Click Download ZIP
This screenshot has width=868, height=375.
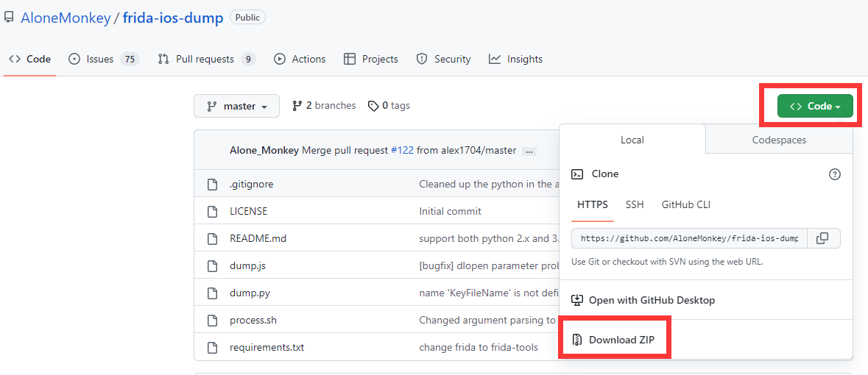pos(621,340)
